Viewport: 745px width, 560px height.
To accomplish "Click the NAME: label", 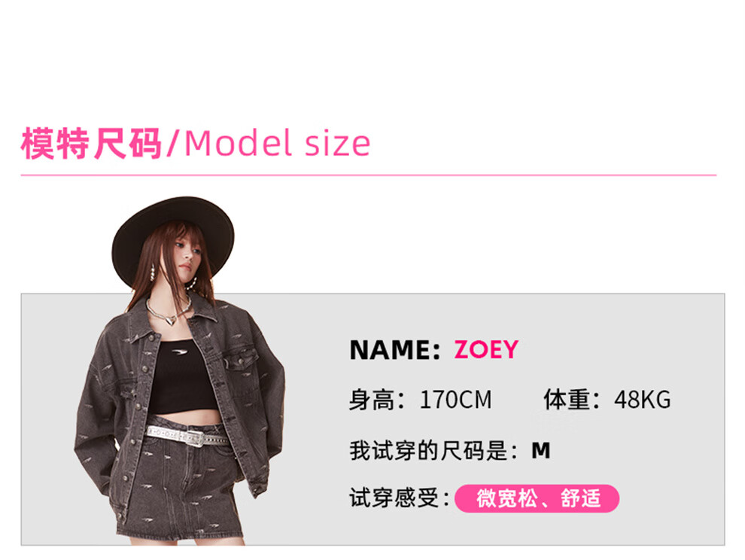I will click(395, 350).
